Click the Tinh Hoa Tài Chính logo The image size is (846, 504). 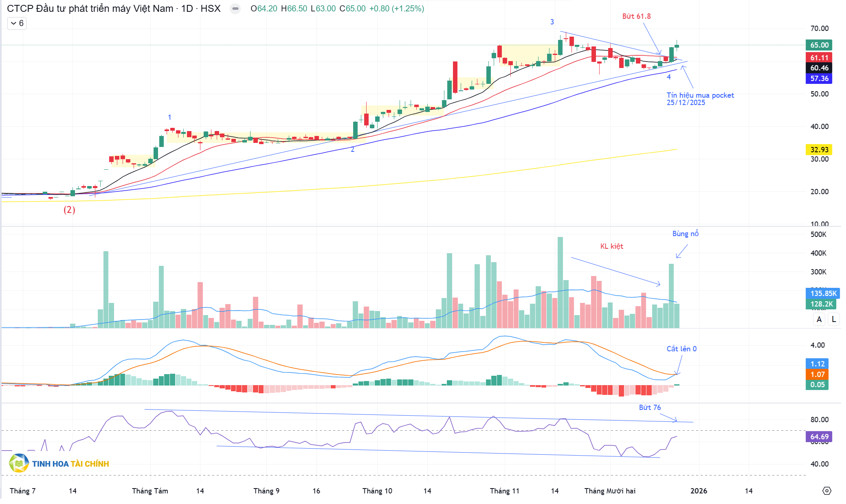[59, 463]
